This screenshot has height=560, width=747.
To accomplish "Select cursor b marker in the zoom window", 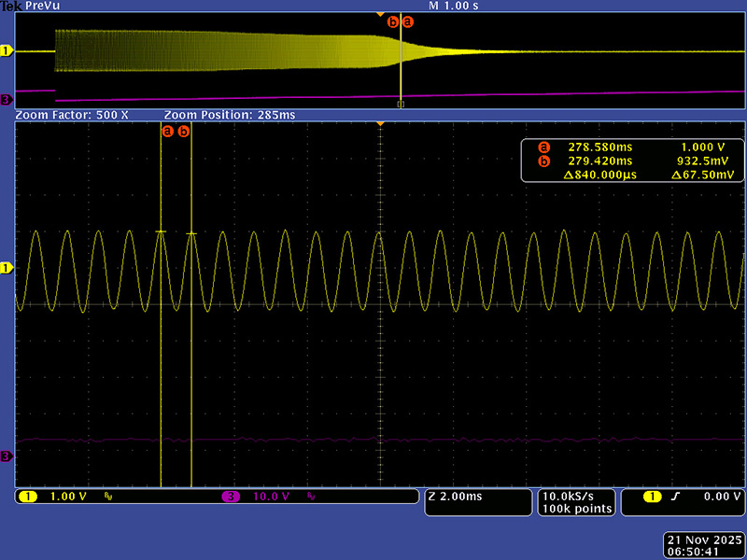I will (184, 132).
